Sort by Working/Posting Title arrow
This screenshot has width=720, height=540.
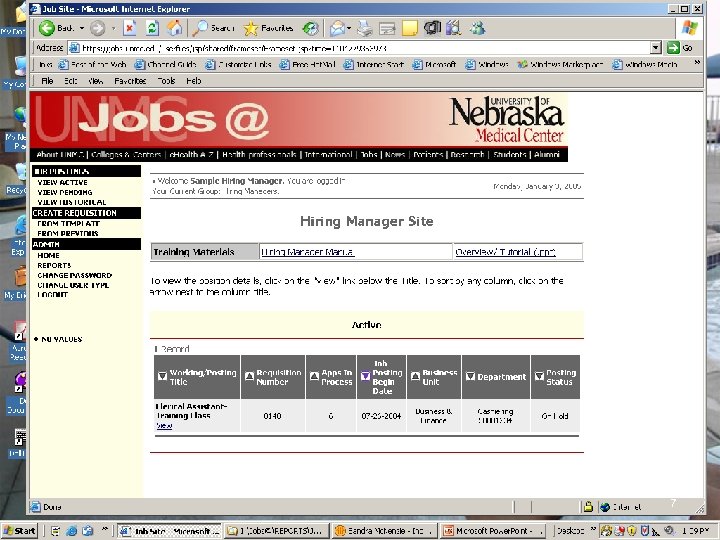(x=162, y=377)
